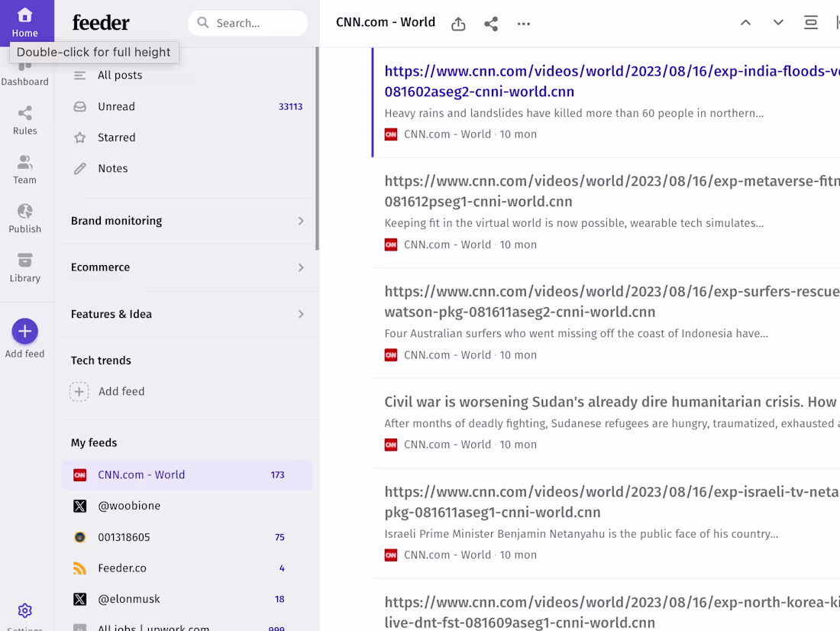840x631 pixels.
Task: Click the X icon beside @elonmusk
Action: click(x=80, y=600)
